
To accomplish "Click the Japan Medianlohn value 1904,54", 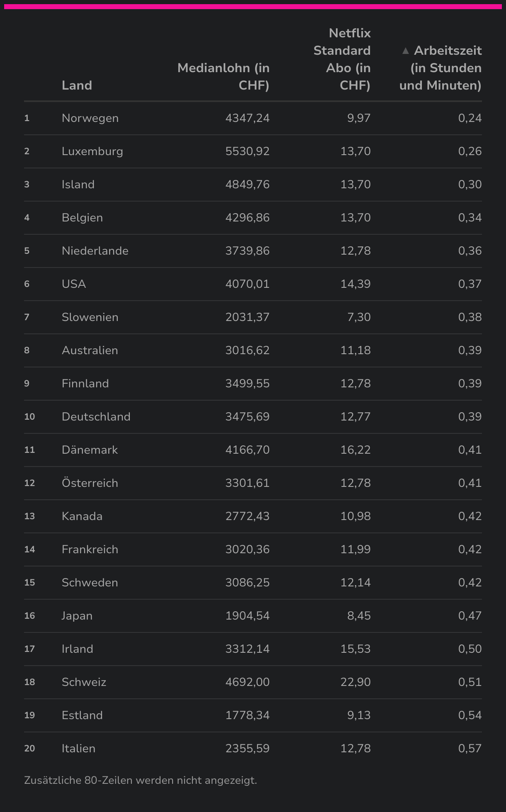I will click(247, 616).
